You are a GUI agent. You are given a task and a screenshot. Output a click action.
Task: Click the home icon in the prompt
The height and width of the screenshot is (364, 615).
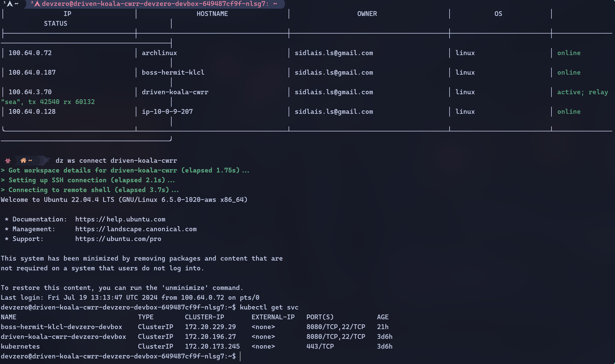23,160
